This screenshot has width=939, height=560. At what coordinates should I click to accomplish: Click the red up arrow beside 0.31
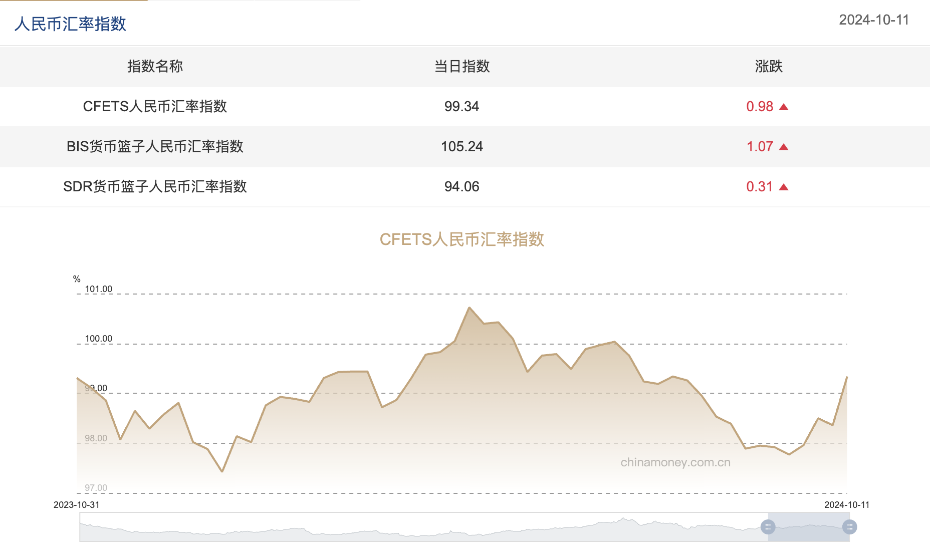pyautogui.click(x=784, y=187)
